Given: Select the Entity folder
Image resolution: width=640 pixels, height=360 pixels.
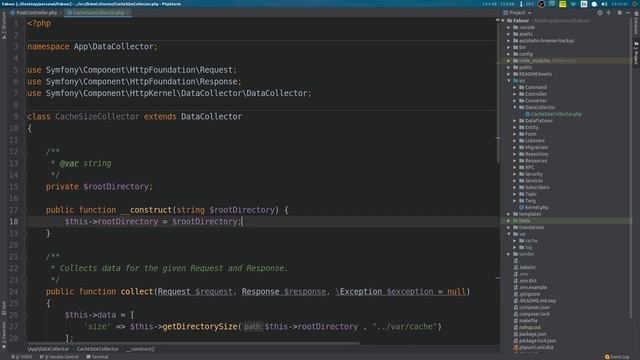Looking at the screenshot, I should (531, 127).
